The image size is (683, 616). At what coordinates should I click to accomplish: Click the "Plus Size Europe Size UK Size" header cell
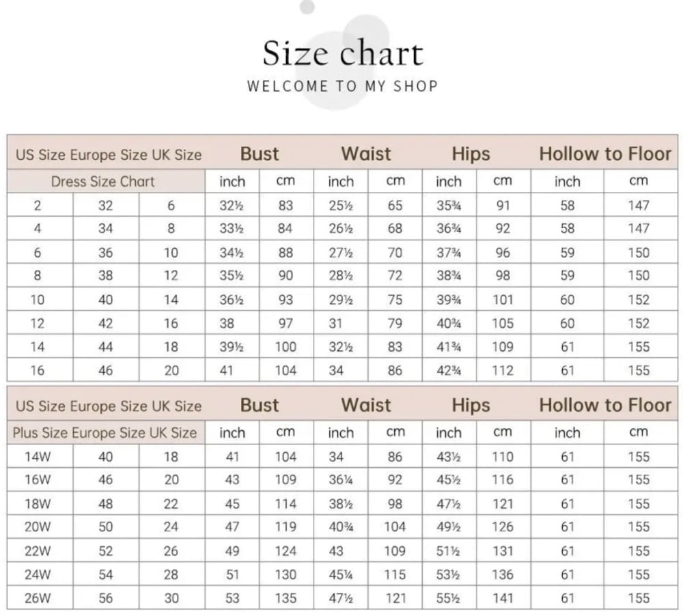click(x=104, y=433)
